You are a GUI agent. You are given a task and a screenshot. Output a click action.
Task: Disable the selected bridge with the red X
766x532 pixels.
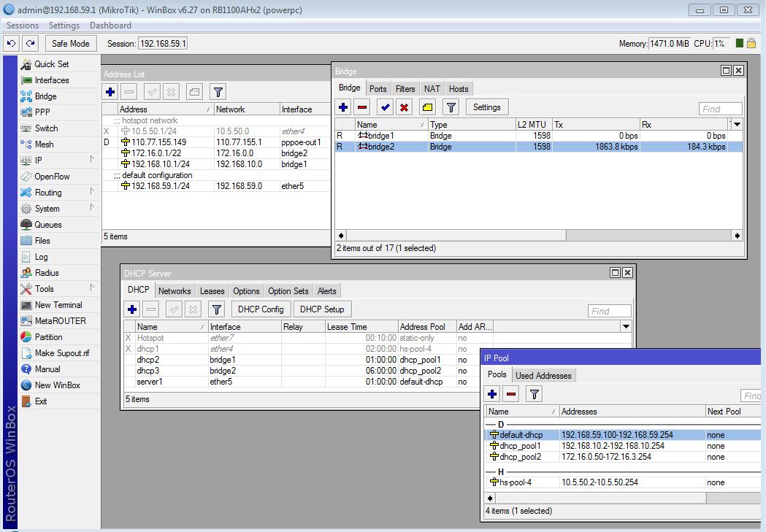[404, 107]
